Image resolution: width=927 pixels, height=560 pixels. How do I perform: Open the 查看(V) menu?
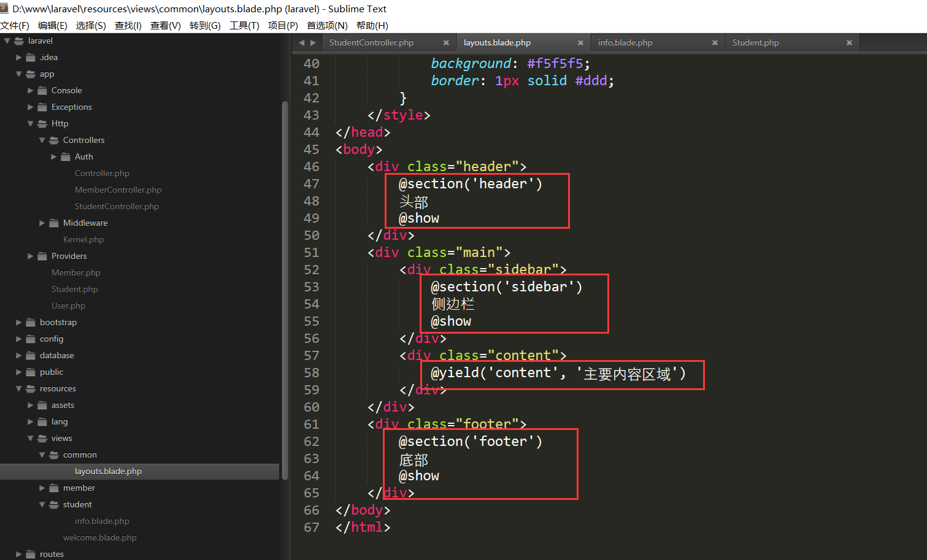166,25
